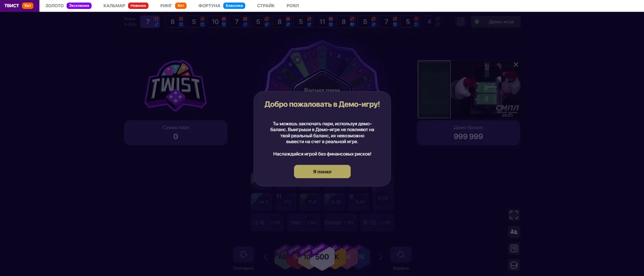Click the repeat bet circular arrow icon

tap(243, 254)
